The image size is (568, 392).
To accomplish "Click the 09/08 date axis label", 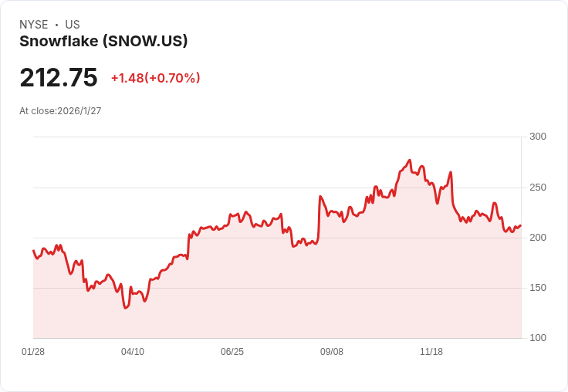I will pyautogui.click(x=332, y=352).
